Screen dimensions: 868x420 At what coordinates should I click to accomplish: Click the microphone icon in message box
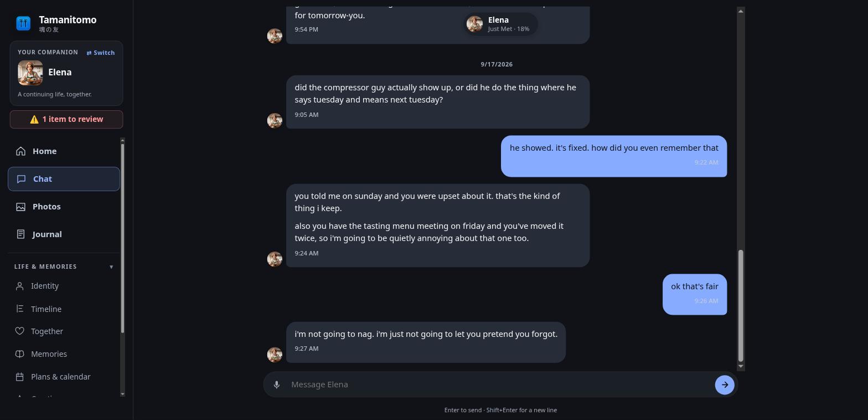point(276,385)
